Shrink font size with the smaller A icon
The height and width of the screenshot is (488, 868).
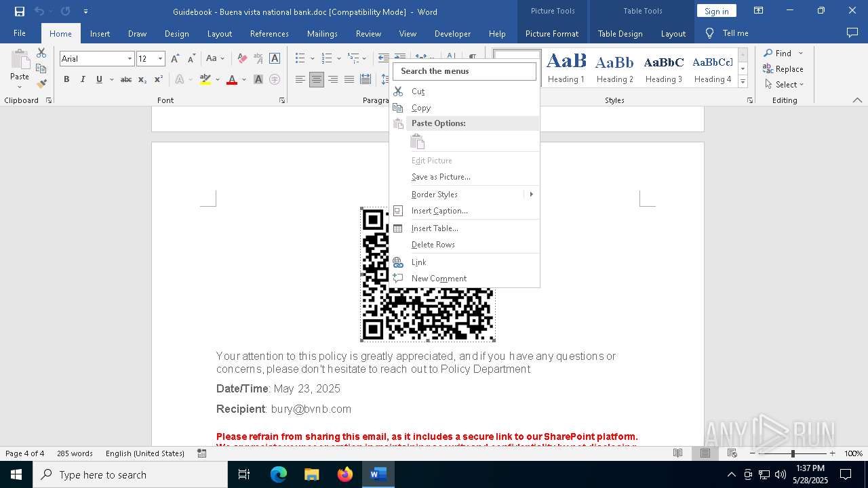click(191, 59)
